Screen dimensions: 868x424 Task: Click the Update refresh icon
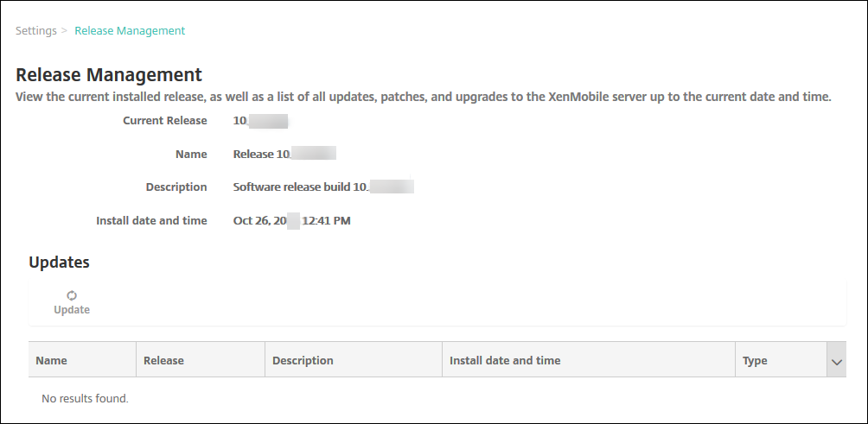pyautogui.click(x=72, y=295)
